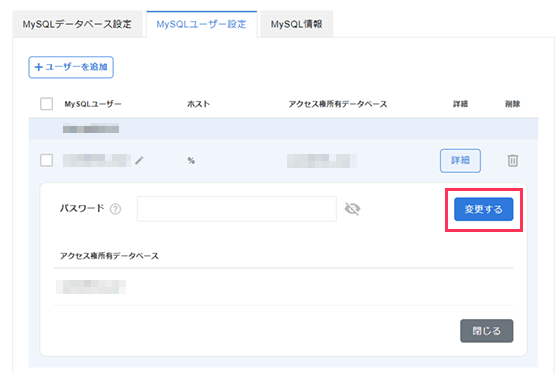Toggle password visibility with the eye icon

coord(352,209)
